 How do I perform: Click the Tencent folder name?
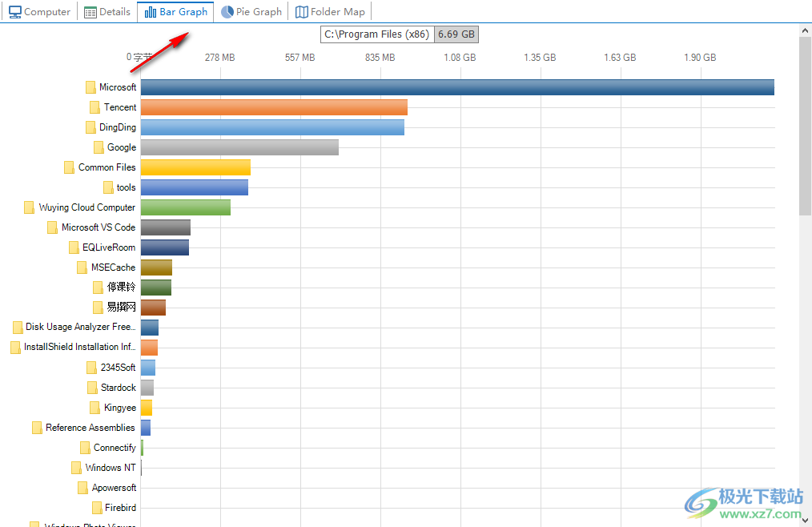click(x=120, y=107)
